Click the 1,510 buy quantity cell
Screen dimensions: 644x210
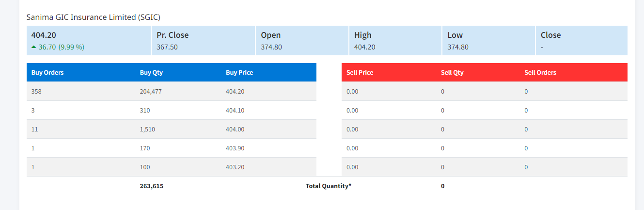click(147, 129)
